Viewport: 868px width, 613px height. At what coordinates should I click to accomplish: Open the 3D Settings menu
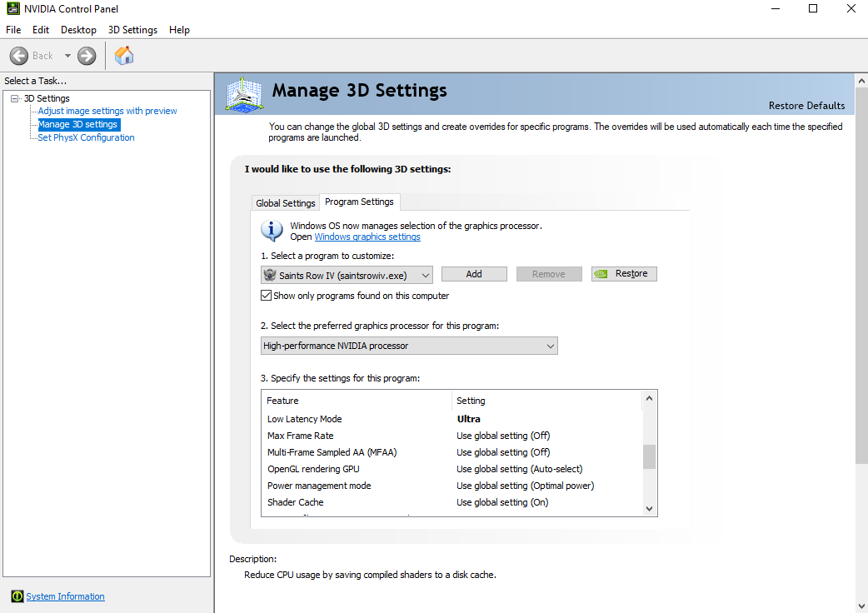(132, 30)
